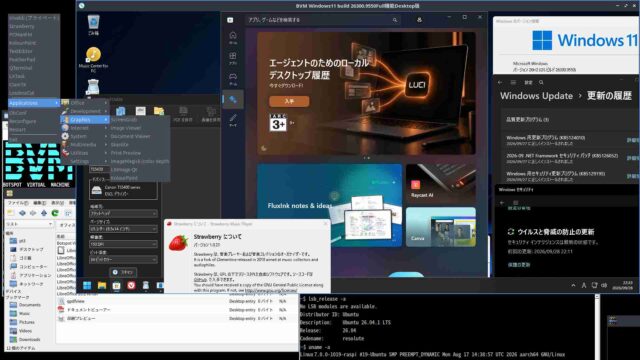
Task: Open the Development submenu
Action: (84, 111)
